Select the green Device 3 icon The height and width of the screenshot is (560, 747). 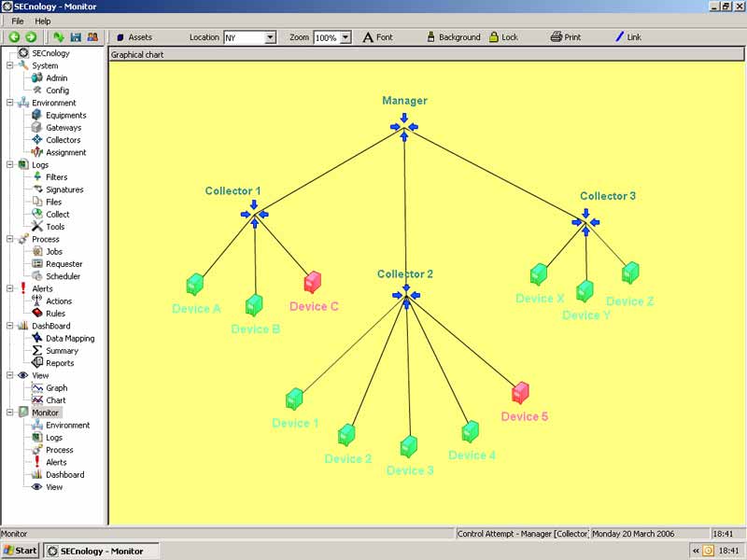409,447
